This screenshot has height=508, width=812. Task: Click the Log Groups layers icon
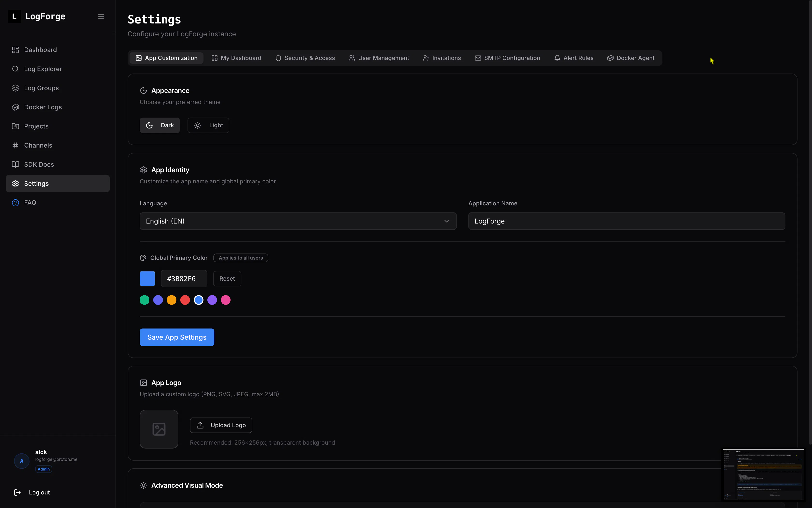(x=15, y=88)
